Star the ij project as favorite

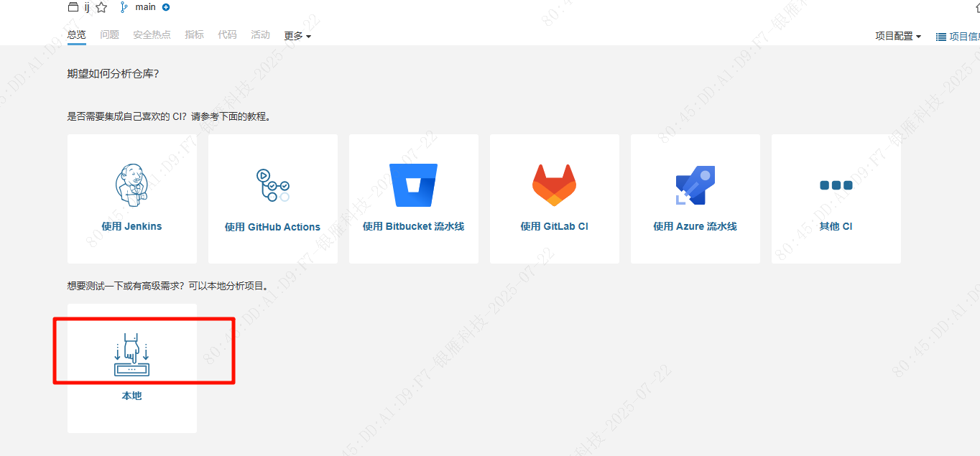click(101, 7)
